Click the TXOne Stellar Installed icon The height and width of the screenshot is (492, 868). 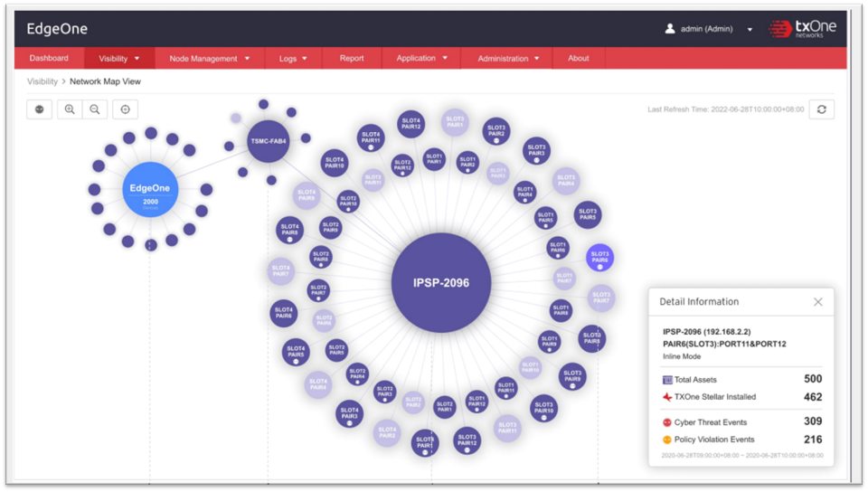click(667, 397)
